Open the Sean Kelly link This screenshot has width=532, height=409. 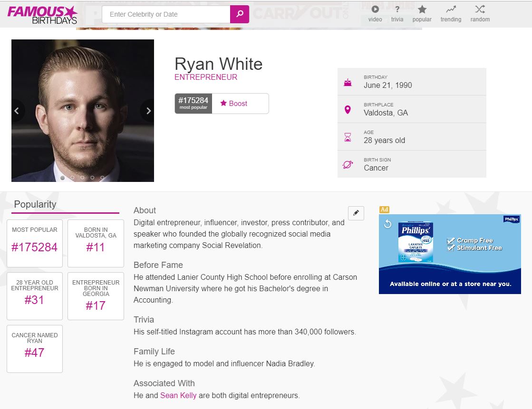[x=178, y=395]
